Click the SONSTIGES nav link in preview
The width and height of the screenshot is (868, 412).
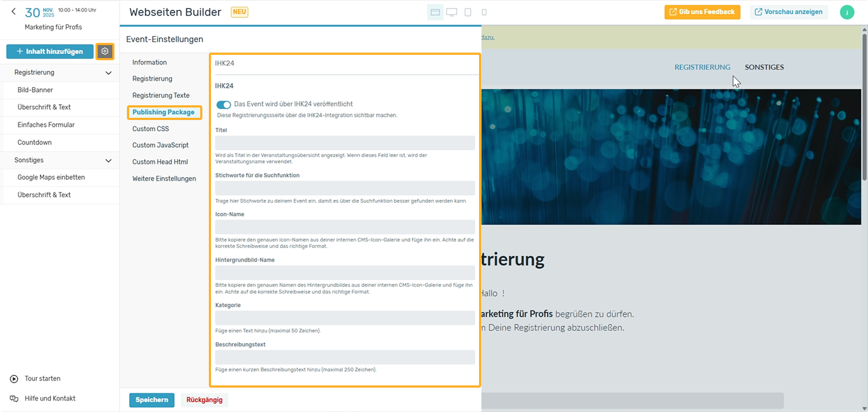point(764,67)
